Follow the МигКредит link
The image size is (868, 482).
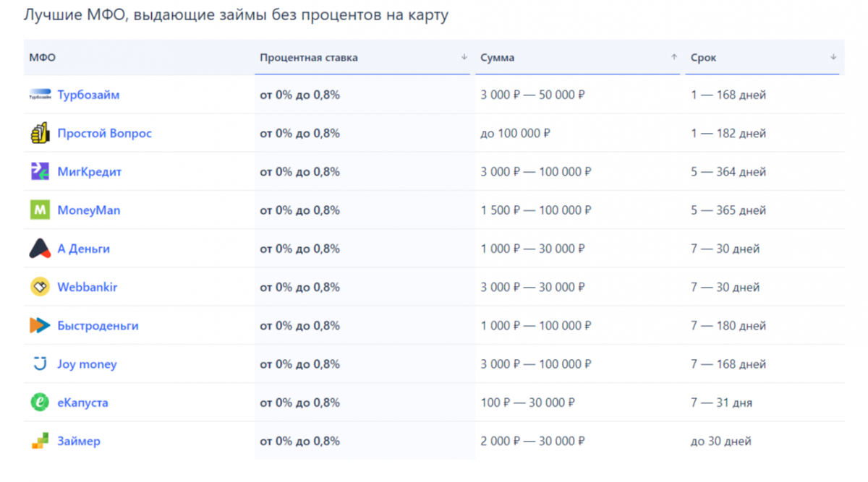pyautogui.click(x=89, y=172)
